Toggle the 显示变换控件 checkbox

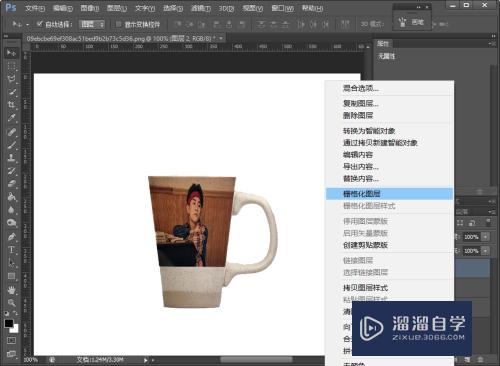(x=118, y=24)
